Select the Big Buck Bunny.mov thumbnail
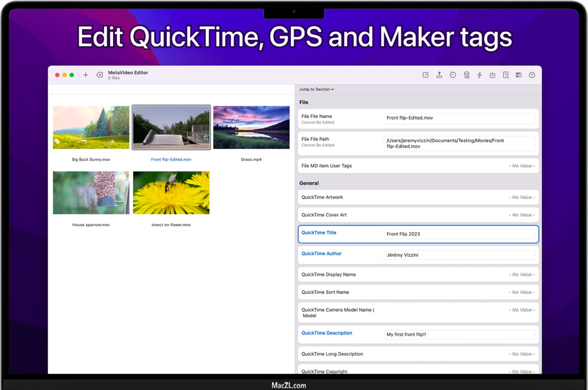Viewport: 588px width, 390px height. (91, 128)
